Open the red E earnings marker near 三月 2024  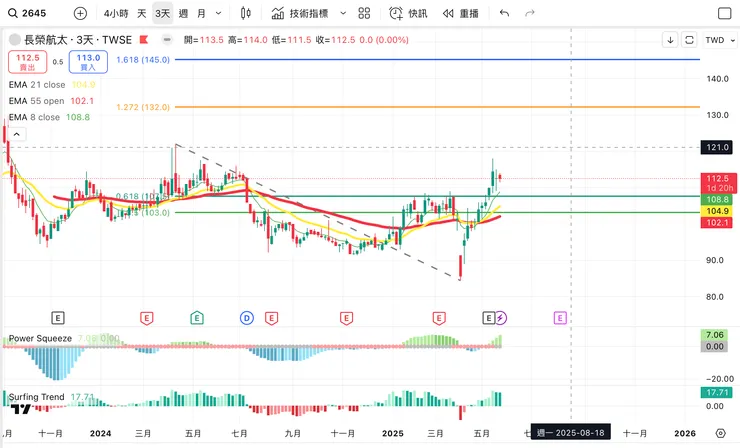pyautogui.click(x=147, y=318)
